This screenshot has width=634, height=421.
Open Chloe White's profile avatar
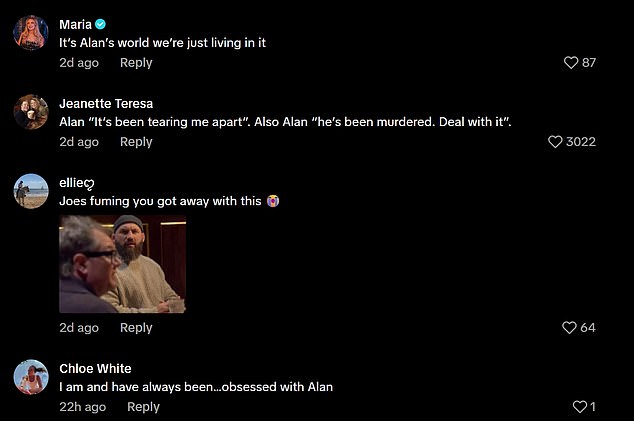point(31,376)
